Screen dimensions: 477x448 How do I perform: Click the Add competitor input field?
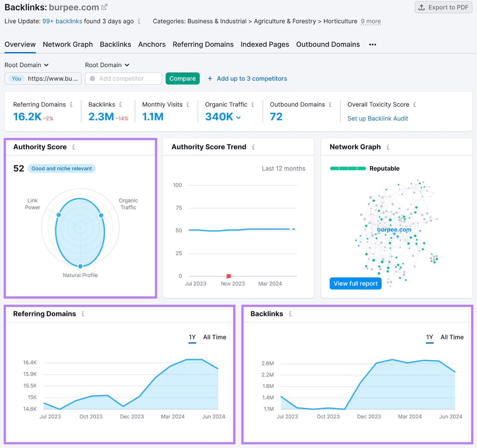(123, 78)
